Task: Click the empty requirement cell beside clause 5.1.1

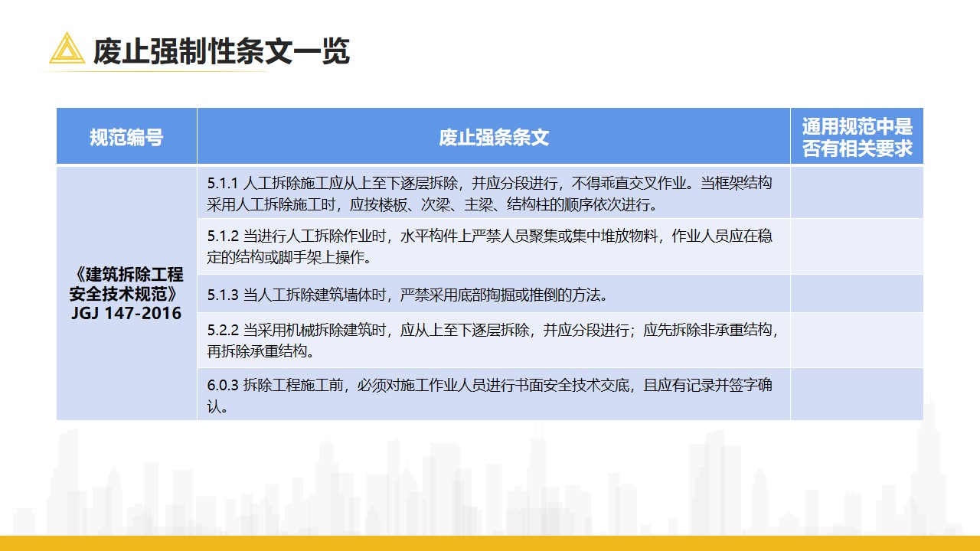Action: [857, 192]
